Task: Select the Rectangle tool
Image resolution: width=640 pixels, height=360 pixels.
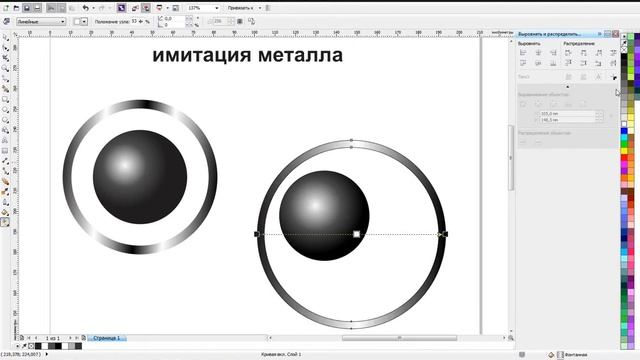Action: (x=5, y=99)
